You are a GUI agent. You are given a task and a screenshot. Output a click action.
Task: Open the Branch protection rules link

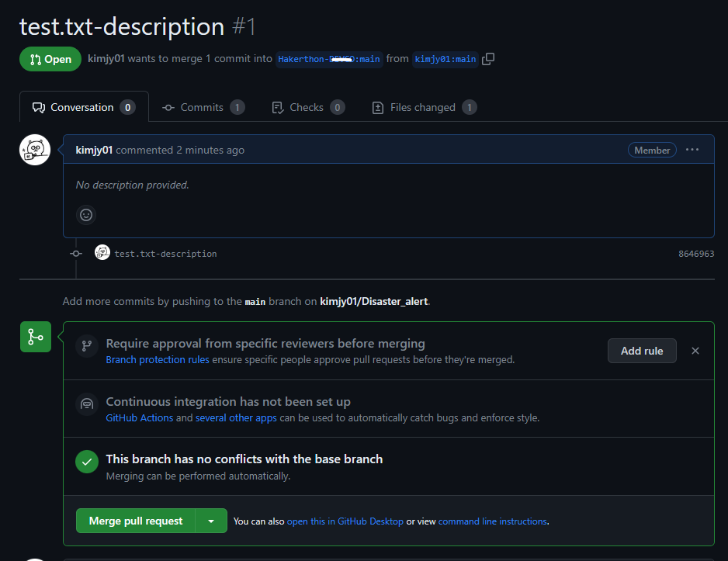pos(158,359)
